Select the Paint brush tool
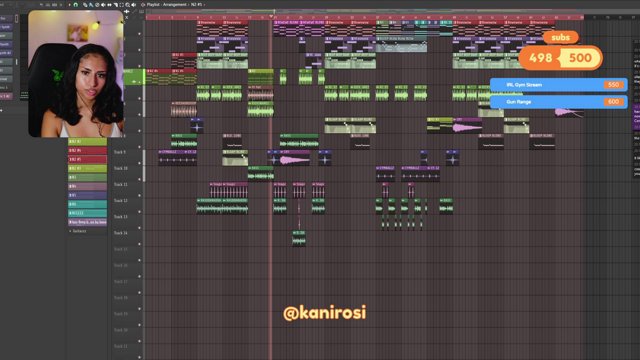The height and width of the screenshot is (360, 640). pos(91,5)
